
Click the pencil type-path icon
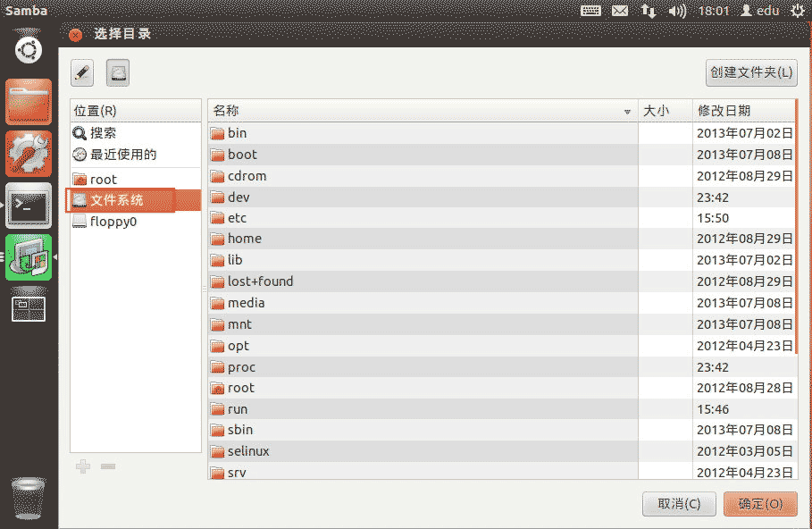(82, 73)
